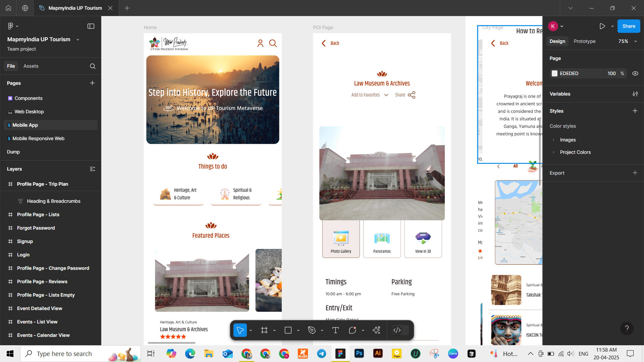The width and height of the screenshot is (644, 362).
Task: Select the Frame tool in toolbar
Action: point(264,330)
